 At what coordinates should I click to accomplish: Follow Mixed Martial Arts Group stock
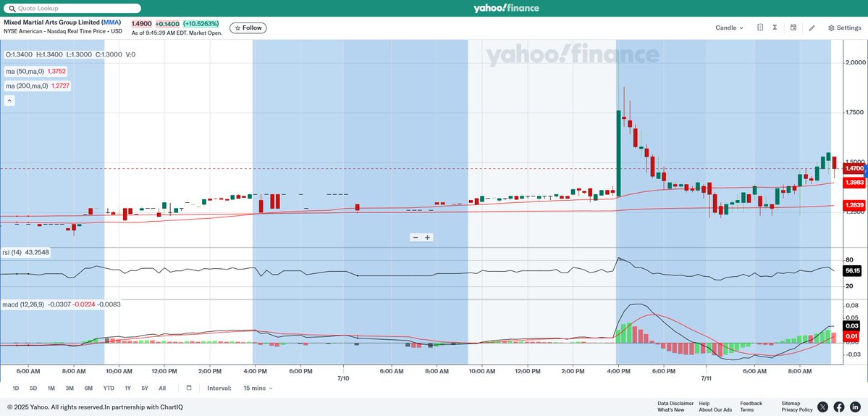click(248, 28)
